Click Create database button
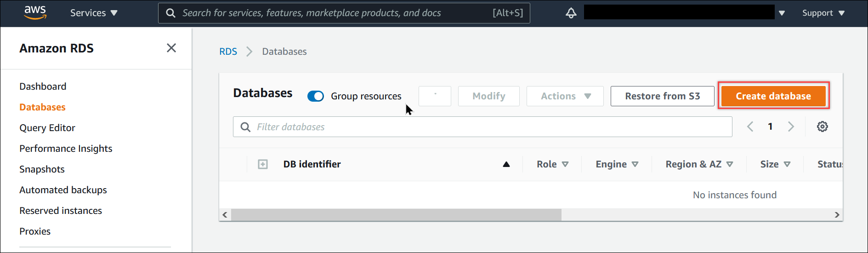Screen dimensions: 868x253 tap(773, 96)
